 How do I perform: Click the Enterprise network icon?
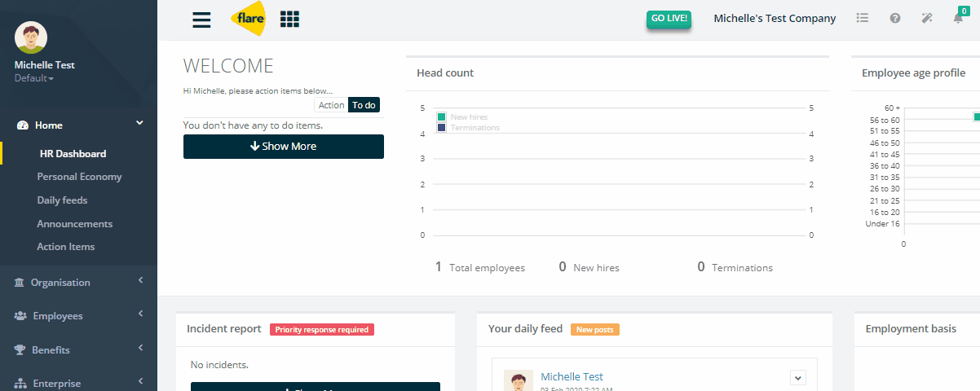(x=20, y=384)
